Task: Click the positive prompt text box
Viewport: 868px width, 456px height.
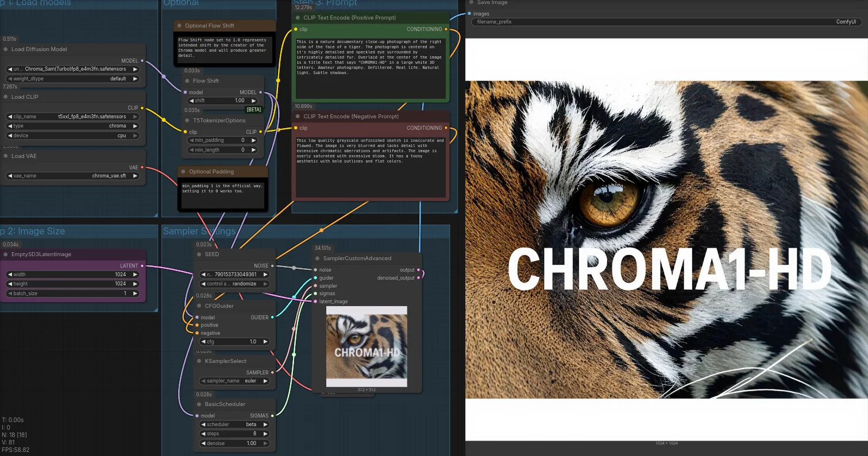Action: (x=371, y=68)
